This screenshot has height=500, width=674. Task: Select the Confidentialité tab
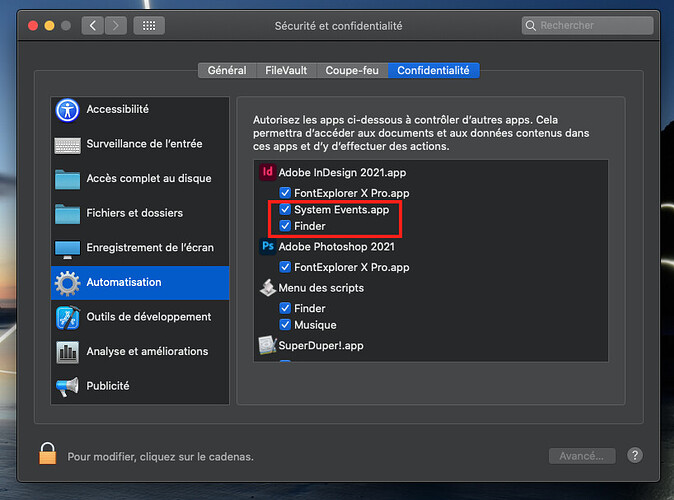[x=433, y=71]
